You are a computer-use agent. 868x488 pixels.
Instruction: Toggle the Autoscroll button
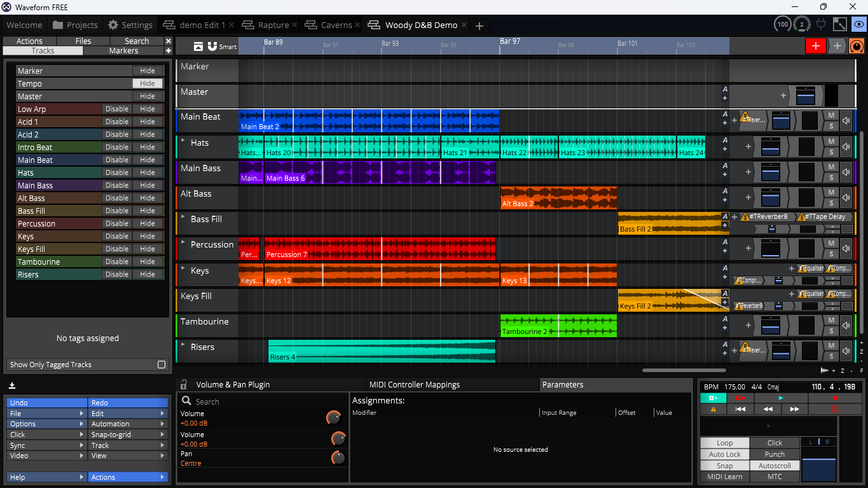[x=775, y=466]
